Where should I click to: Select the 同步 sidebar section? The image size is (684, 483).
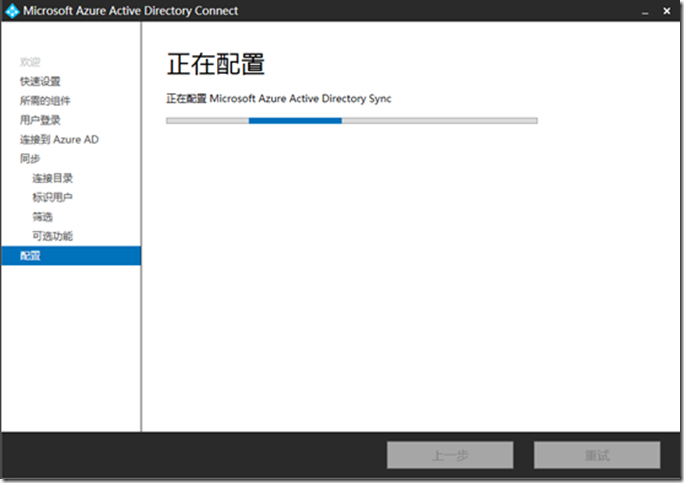coord(30,158)
